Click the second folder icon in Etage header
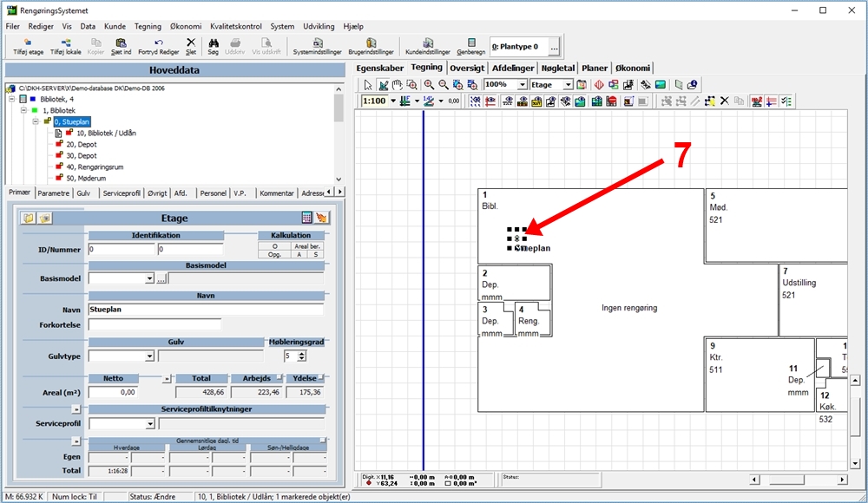Screen dimensions: 868x503 [x=45, y=218]
